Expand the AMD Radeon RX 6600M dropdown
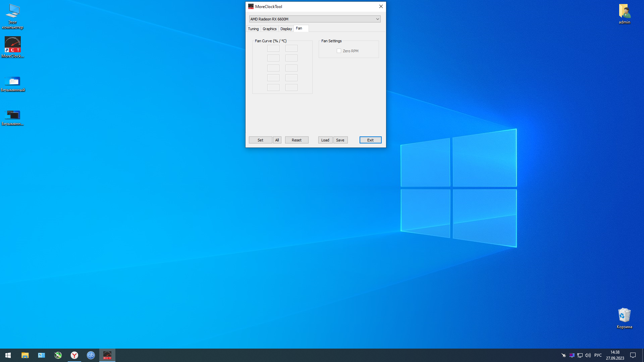 pos(377,19)
